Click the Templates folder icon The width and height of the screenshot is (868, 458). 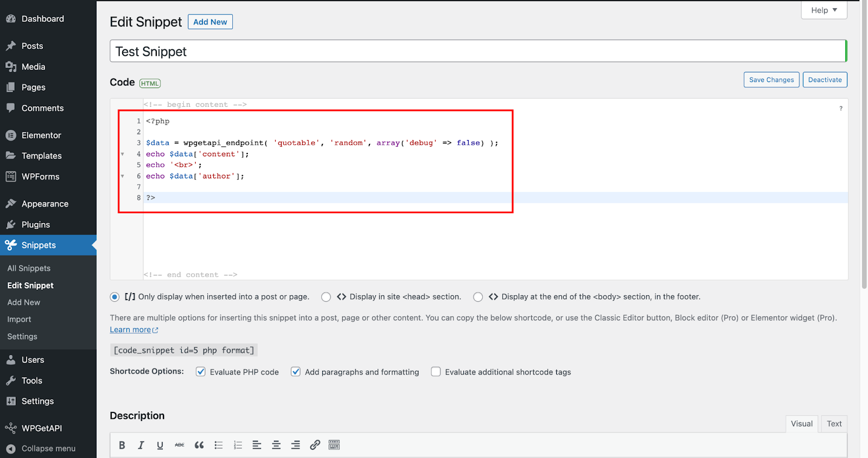11,156
